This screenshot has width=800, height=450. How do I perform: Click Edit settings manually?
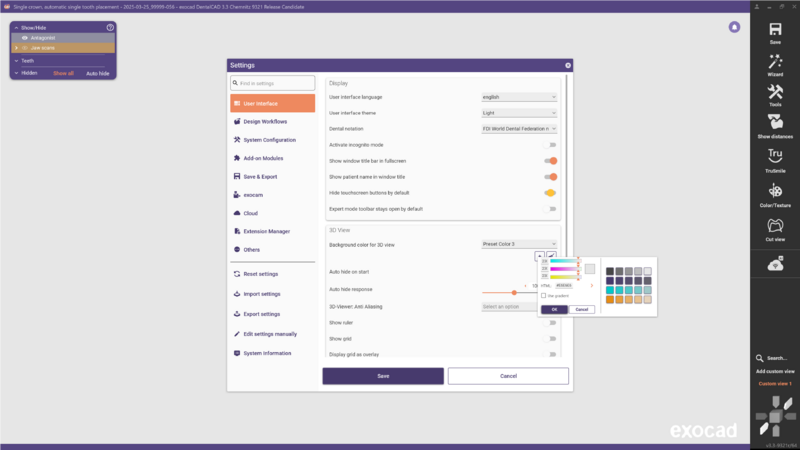270,334
